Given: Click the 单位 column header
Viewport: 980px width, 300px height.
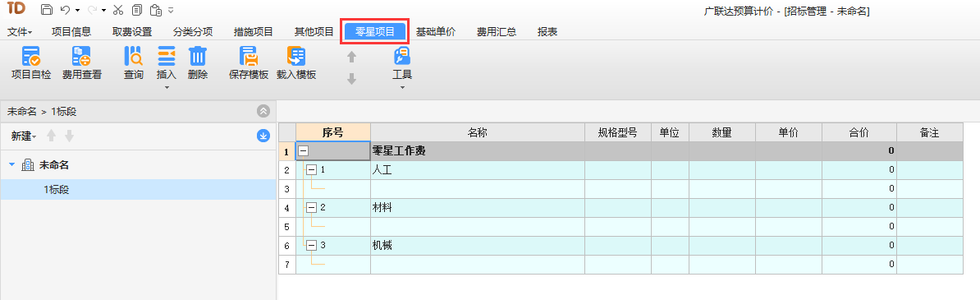Looking at the screenshot, I should click(x=670, y=132).
